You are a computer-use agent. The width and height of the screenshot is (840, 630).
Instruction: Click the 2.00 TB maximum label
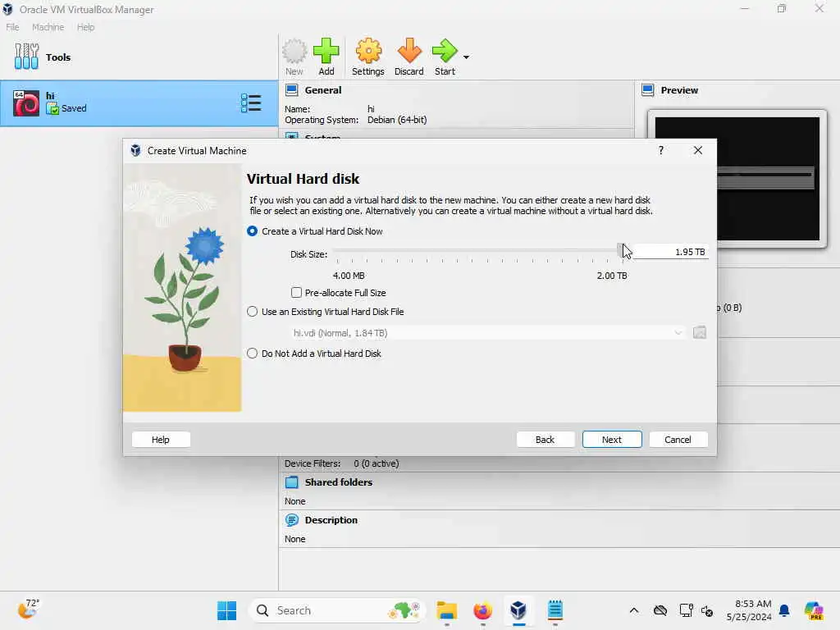point(612,276)
